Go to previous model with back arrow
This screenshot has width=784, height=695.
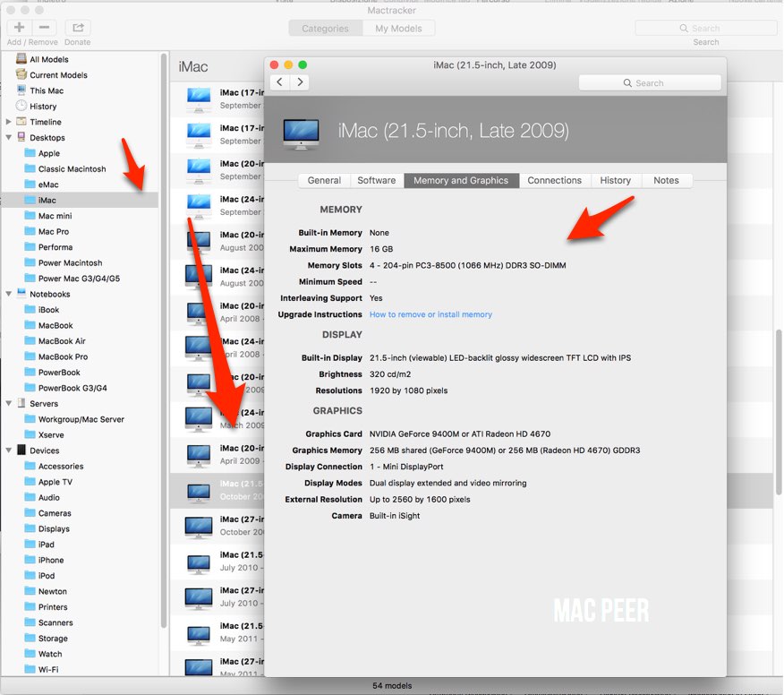coord(280,82)
